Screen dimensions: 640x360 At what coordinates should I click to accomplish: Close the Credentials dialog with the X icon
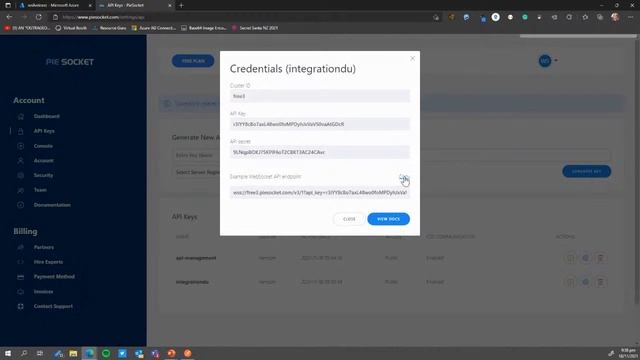[x=412, y=58]
